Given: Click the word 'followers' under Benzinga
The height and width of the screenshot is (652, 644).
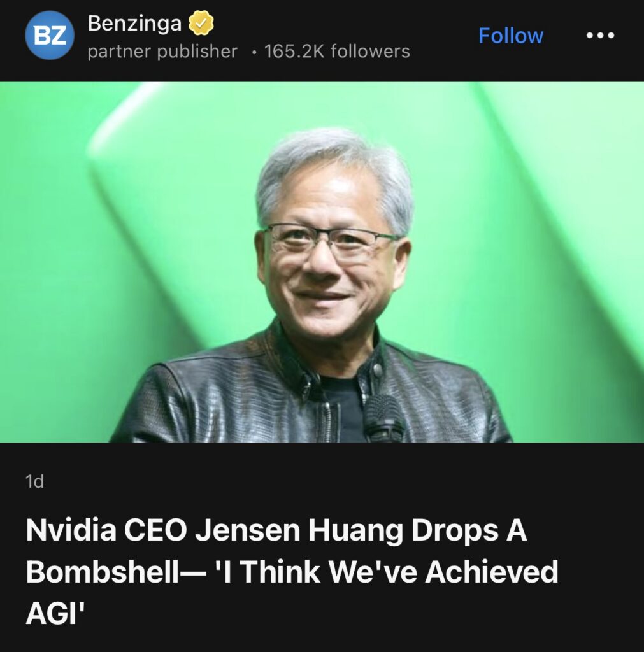Looking at the screenshot, I should [370, 52].
